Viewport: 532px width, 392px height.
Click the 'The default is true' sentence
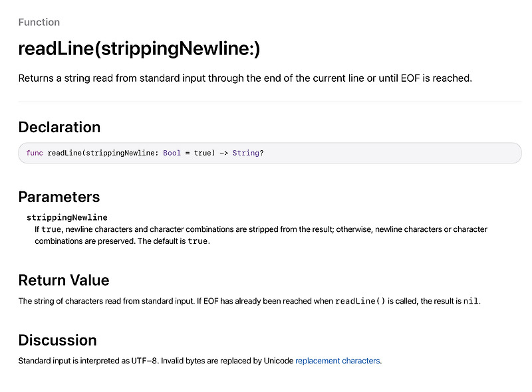point(172,241)
